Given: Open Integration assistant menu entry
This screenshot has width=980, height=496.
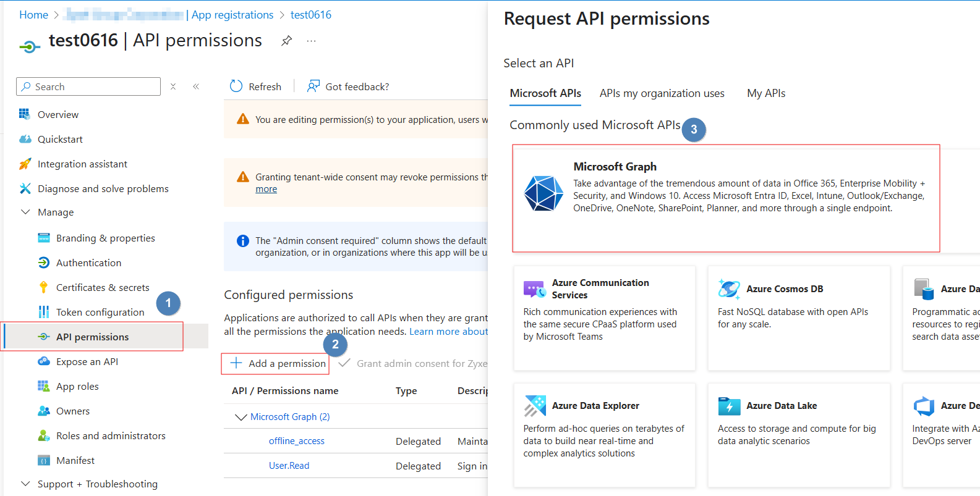Looking at the screenshot, I should click(x=82, y=164).
